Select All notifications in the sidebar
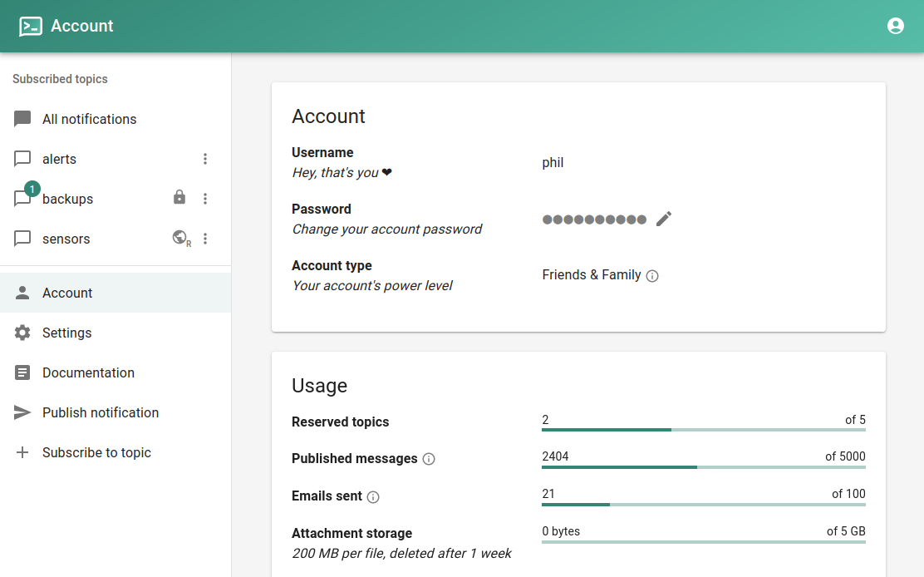The height and width of the screenshot is (577, 924). [x=89, y=119]
